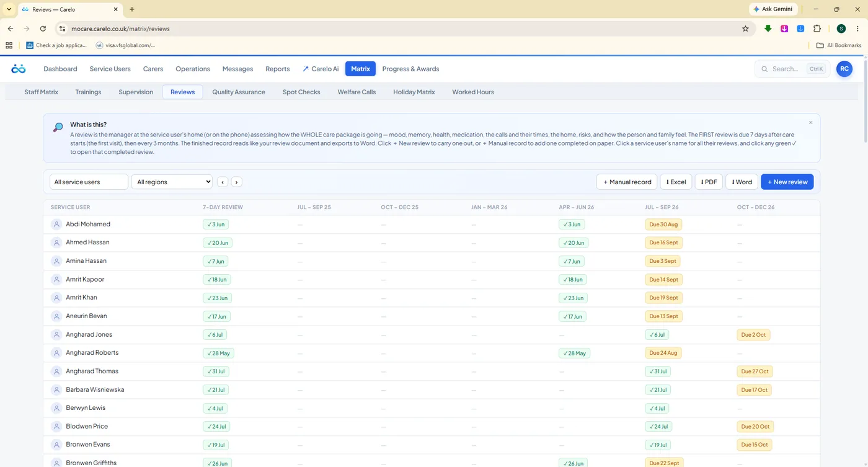Open a new browser tab
868x467 pixels.
(132, 9)
